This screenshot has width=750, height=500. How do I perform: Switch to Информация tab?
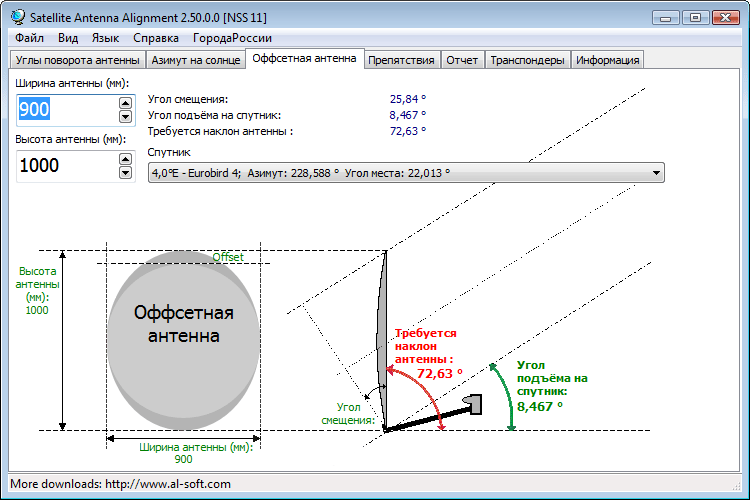(x=607, y=60)
